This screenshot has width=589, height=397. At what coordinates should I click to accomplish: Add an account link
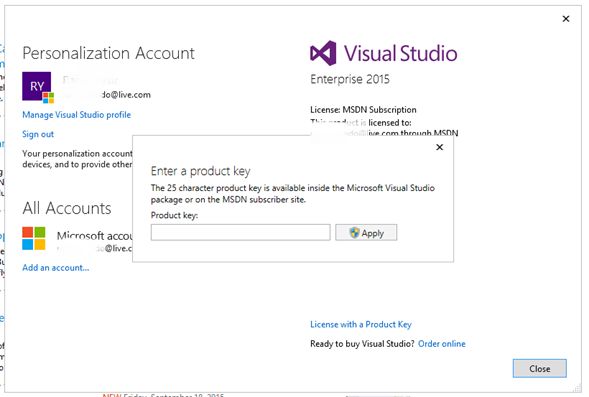click(56, 268)
